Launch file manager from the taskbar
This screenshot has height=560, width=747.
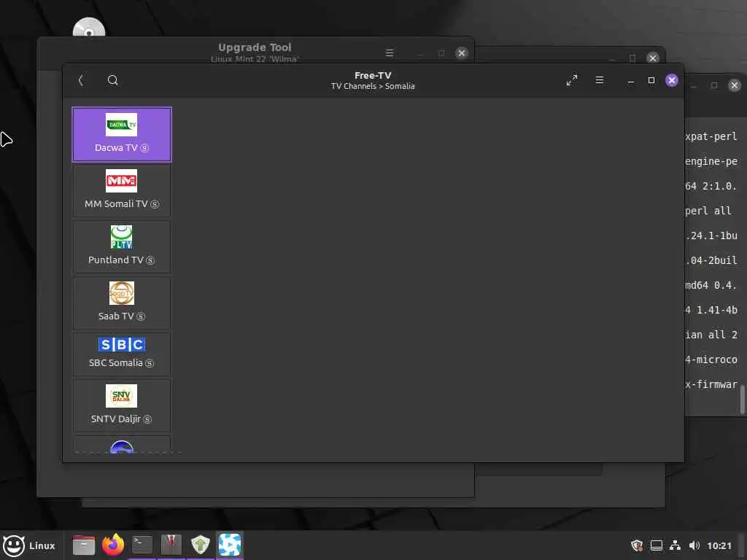point(84,545)
